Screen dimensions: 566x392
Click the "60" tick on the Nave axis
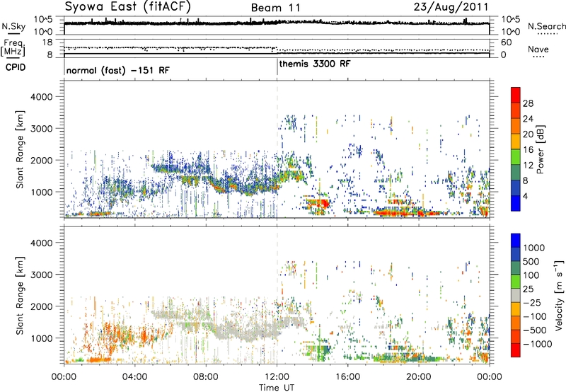click(506, 42)
